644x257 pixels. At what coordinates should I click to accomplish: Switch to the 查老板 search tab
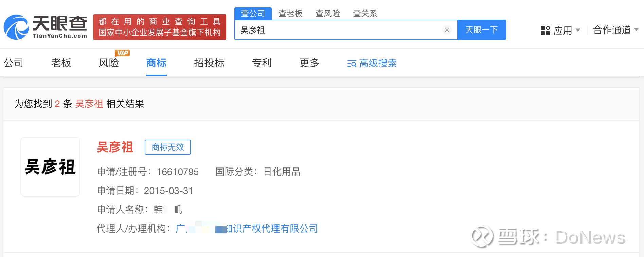click(x=290, y=14)
